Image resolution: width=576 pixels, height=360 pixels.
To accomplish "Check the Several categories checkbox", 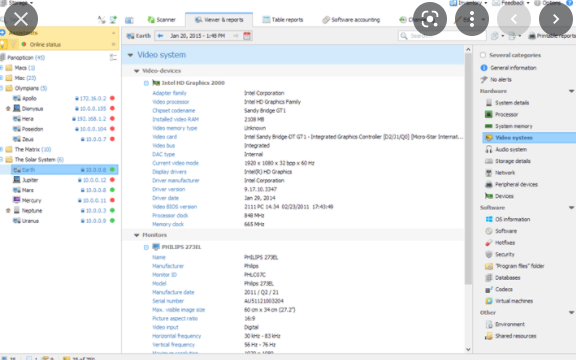I will [x=483, y=55].
